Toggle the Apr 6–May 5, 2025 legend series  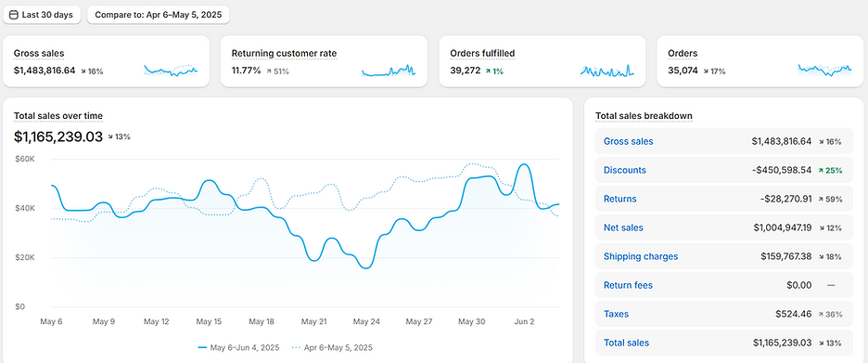tap(332, 347)
